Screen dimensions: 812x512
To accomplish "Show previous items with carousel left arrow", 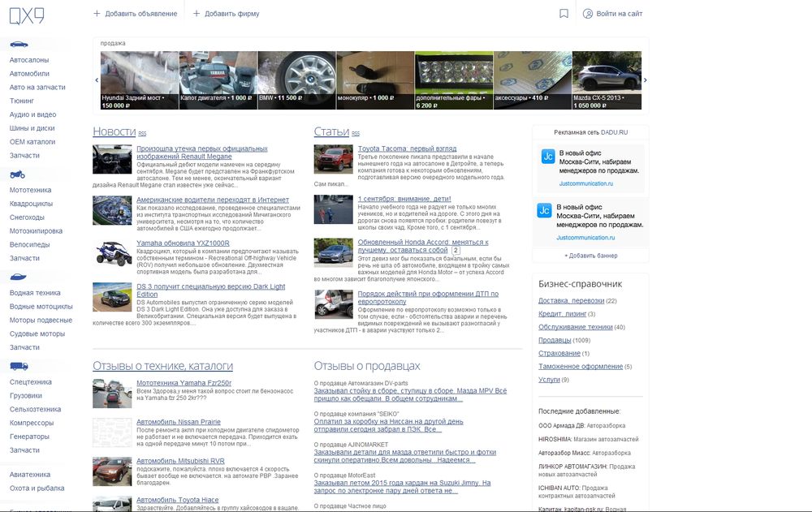I will tap(97, 80).
